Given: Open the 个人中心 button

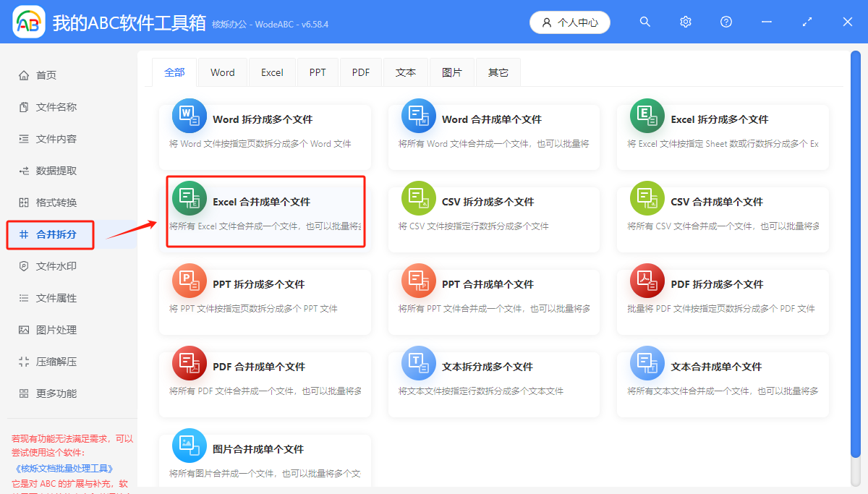Looking at the screenshot, I should (x=570, y=22).
